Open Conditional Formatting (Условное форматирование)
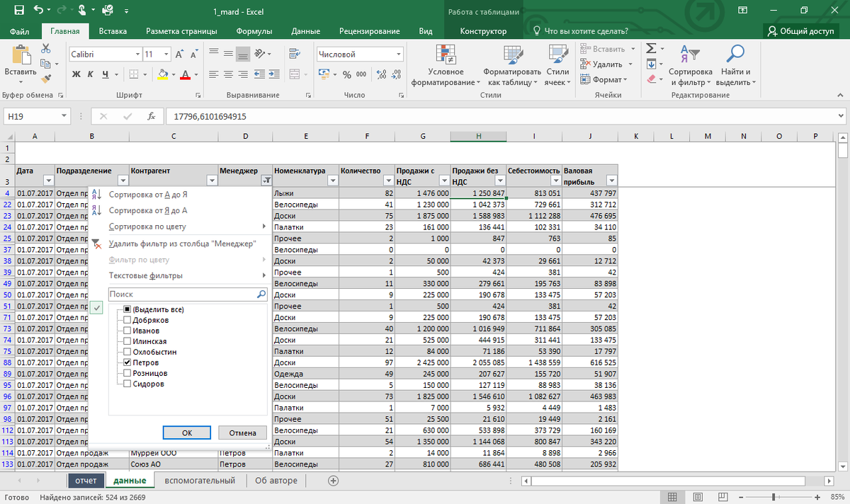Screen dimensions: 850x504 tap(446, 67)
